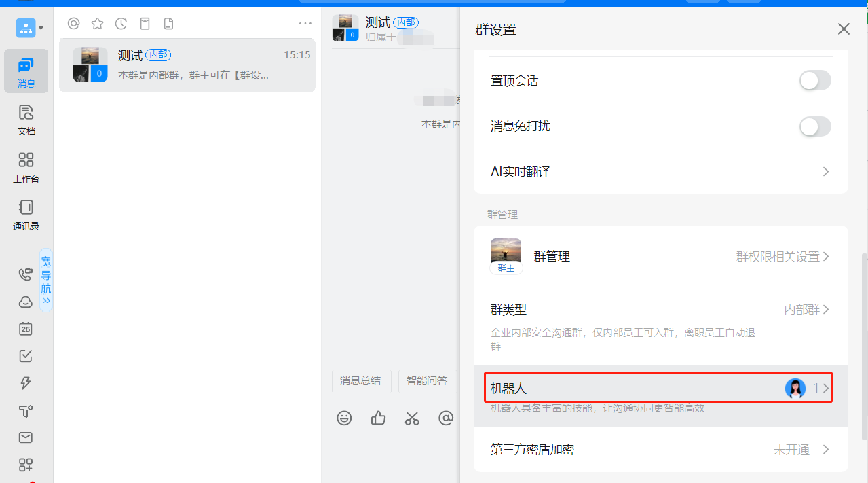Select the 测试 chat in conversation list

point(187,65)
